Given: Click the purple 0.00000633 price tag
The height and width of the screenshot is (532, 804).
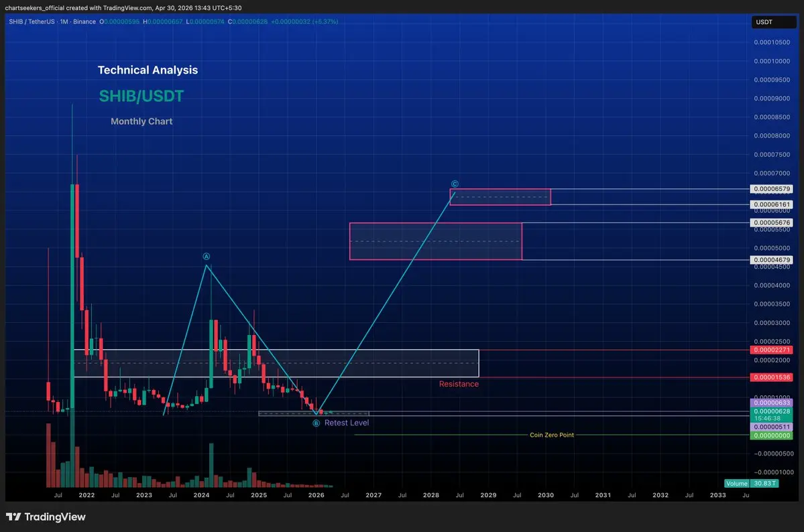Looking at the screenshot, I should pos(771,403).
